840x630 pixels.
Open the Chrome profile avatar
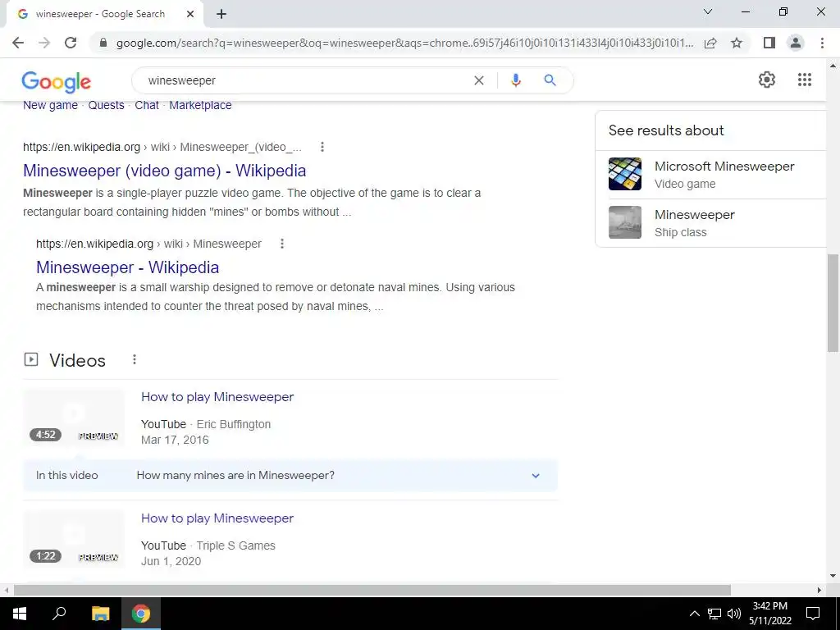coord(796,43)
